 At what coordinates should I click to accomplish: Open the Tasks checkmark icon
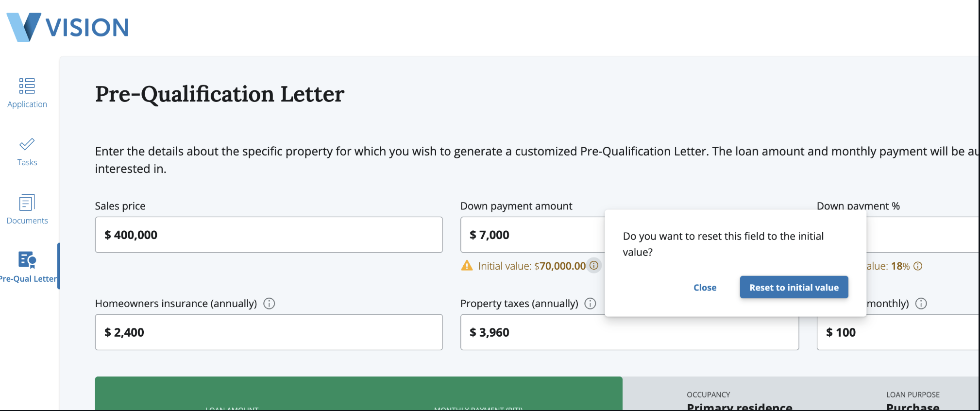(27, 144)
